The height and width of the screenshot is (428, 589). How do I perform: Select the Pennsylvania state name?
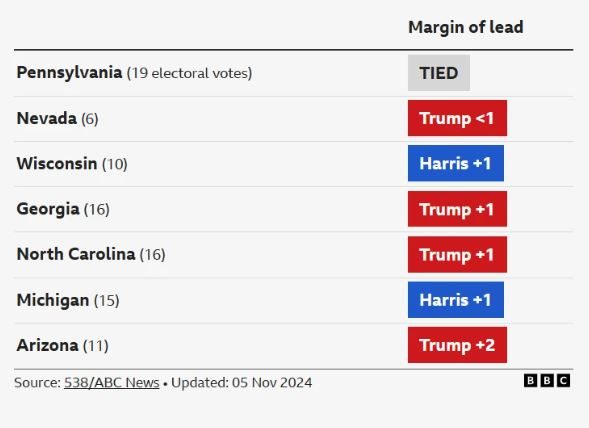tap(69, 73)
